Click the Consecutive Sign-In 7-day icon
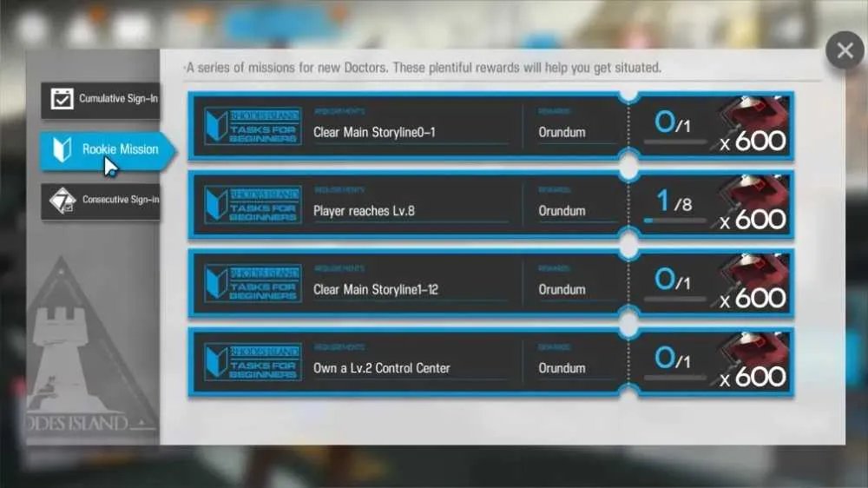 coord(62,200)
